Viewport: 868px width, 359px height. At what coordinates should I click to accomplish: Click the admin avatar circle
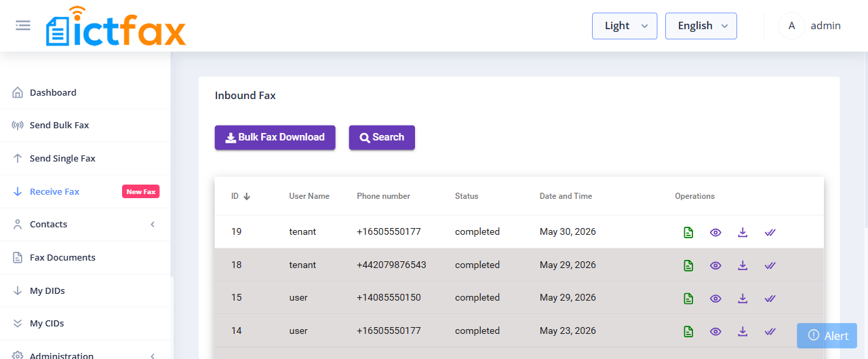click(x=791, y=26)
